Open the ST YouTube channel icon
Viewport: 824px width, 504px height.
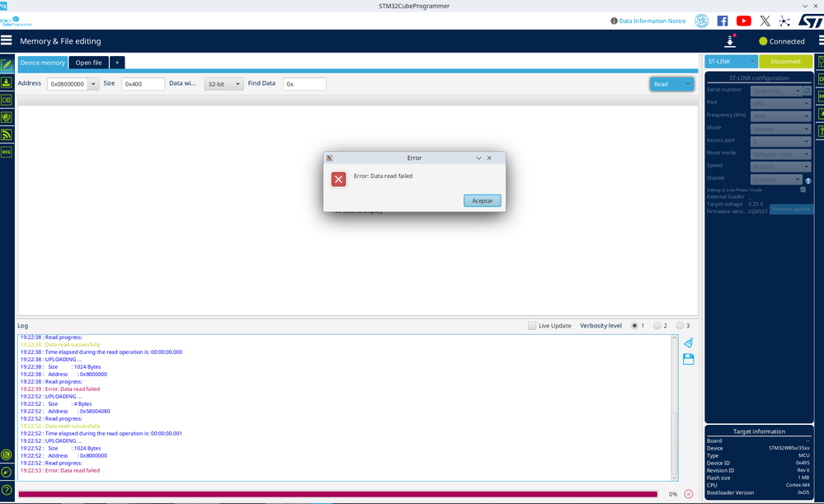tap(744, 21)
